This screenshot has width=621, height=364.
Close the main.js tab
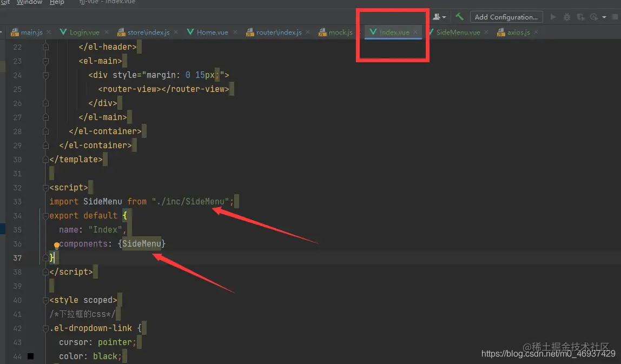click(49, 32)
